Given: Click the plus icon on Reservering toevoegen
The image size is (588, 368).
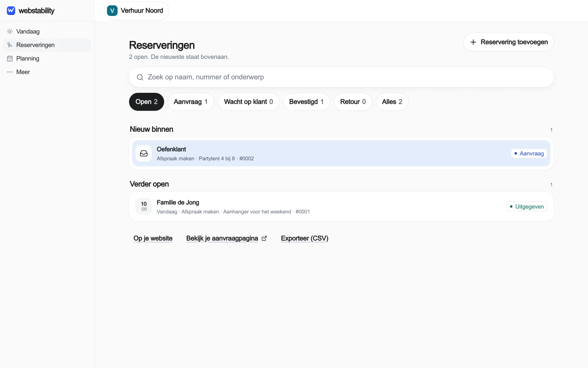Looking at the screenshot, I should click(x=473, y=42).
